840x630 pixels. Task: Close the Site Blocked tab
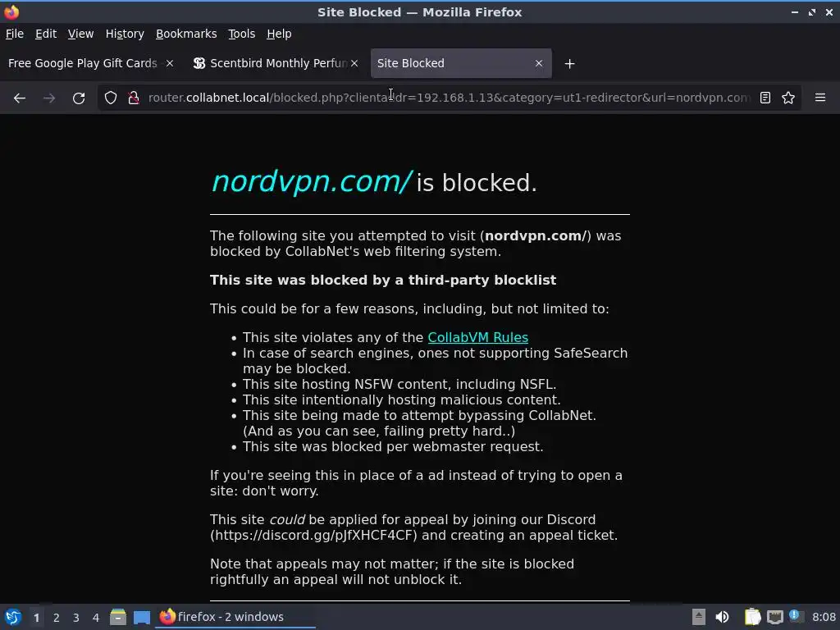coord(539,63)
